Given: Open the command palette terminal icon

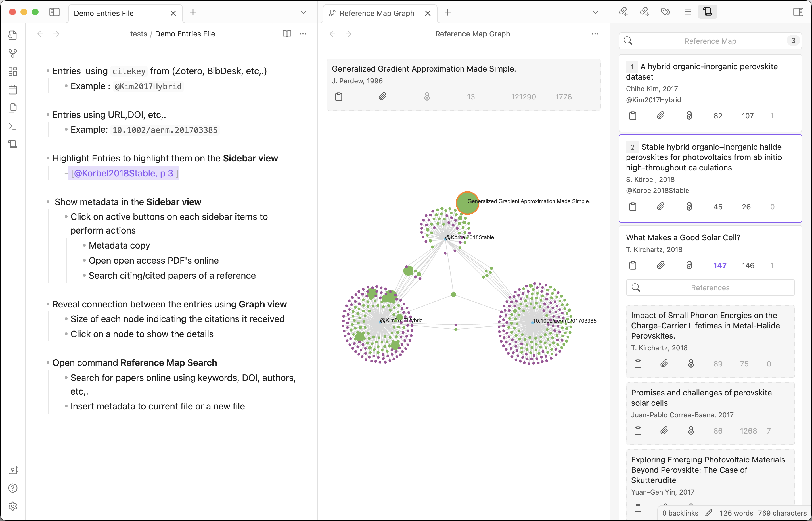Looking at the screenshot, I should [13, 126].
